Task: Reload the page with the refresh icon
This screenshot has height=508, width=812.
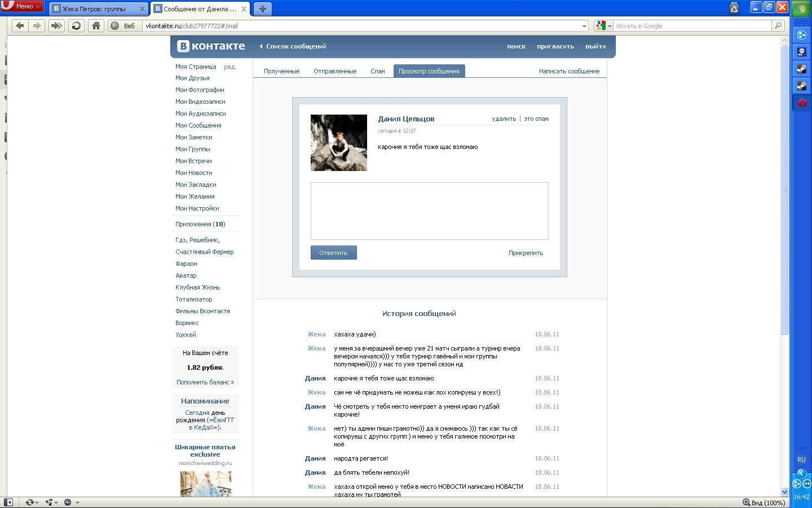Action: click(x=76, y=25)
